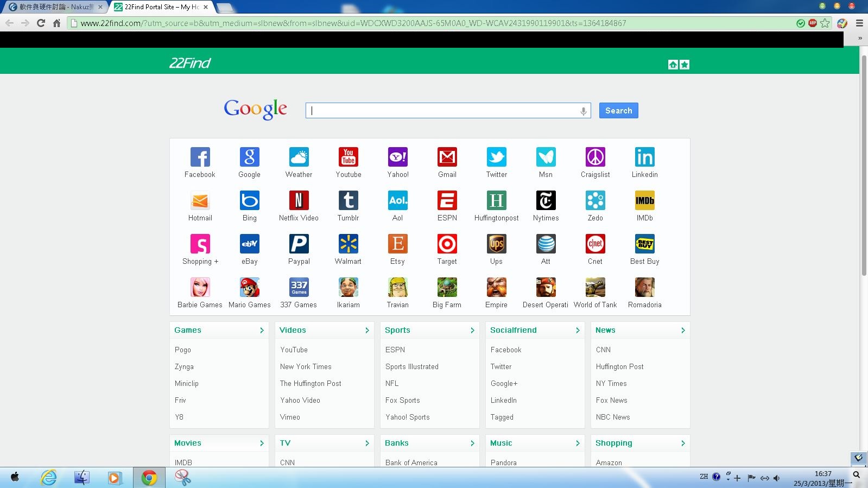The height and width of the screenshot is (488, 868).
Task: Open the ESPN tile icon
Action: pyautogui.click(x=447, y=201)
